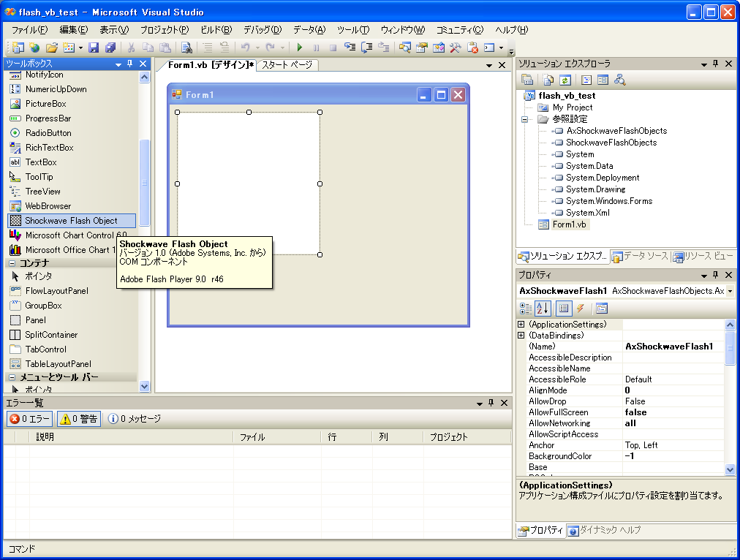Image resolution: width=740 pixels, height=560 pixels.
Task: Open the ファイル menu
Action: click(29, 30)
